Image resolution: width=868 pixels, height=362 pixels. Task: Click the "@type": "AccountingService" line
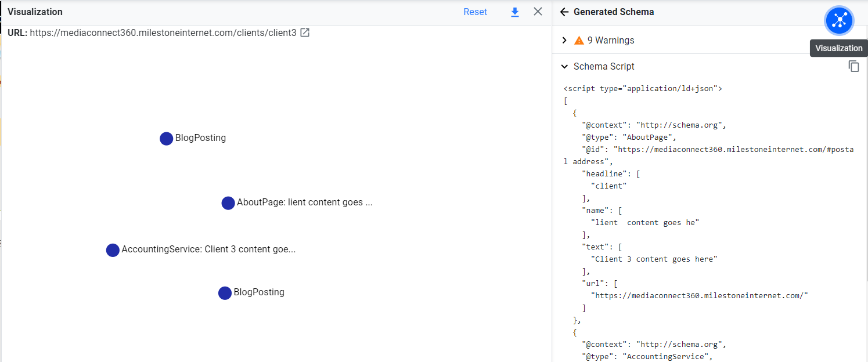(647, 357)
